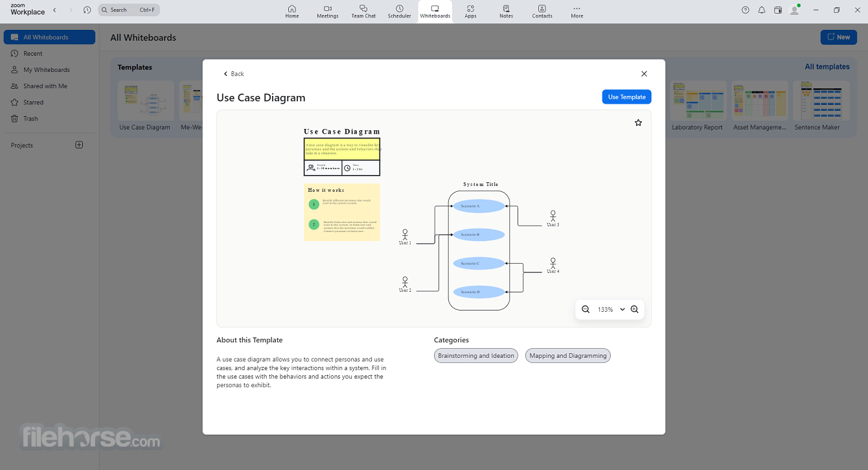868x470 pixels.
Task: Select the Use Case Diagram thumbnail
Action: pyautogui.click(x=145, y=101)
